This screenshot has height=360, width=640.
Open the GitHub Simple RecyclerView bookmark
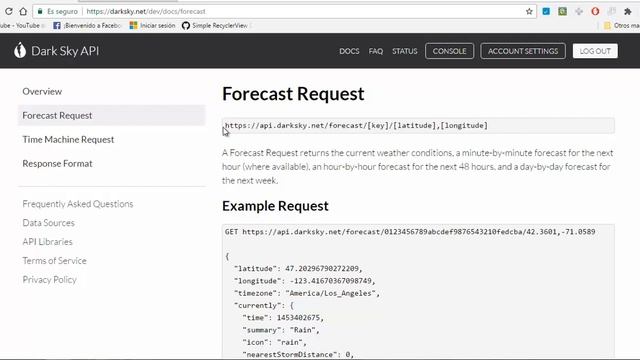pyautogui.click(x=215, y=25)
